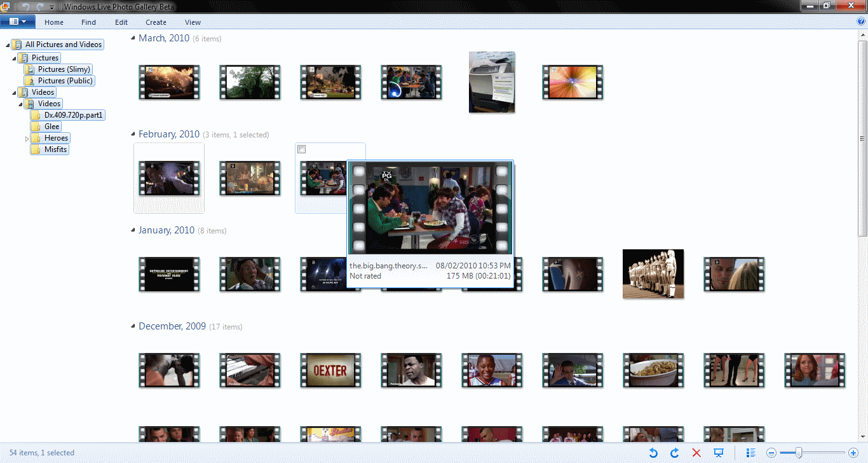Rotate the selected item clockwise
The width and height of the screenshot is (868, 463).
(675, 452)
